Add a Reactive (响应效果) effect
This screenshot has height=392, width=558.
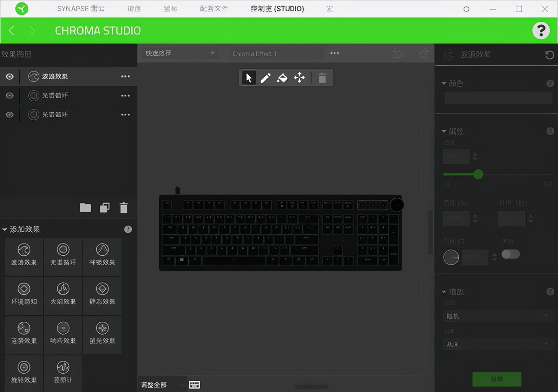pyautogui.click(x=63, y=335)
